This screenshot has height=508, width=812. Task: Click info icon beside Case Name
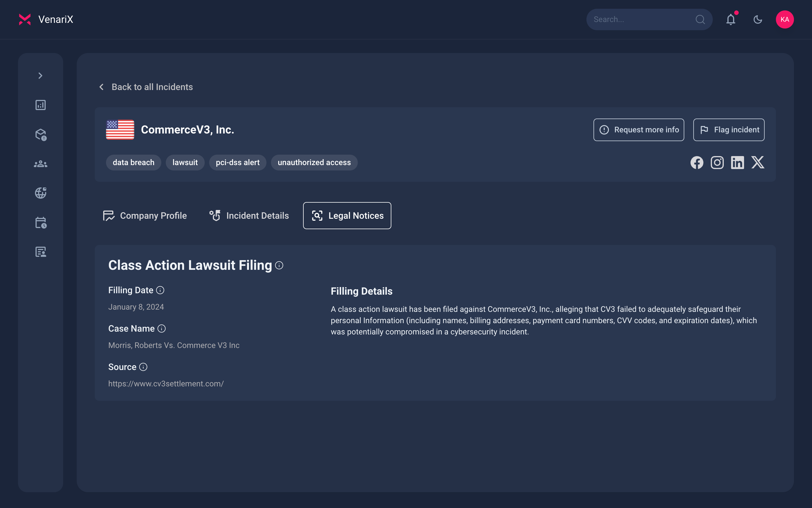[162, 329]
